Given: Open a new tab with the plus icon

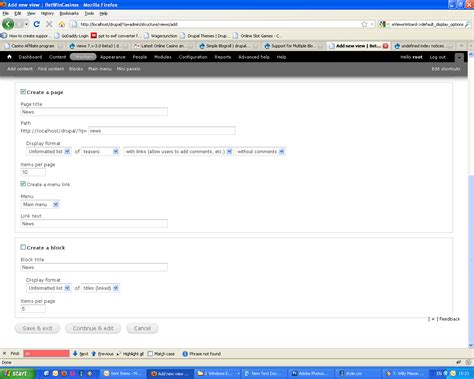Looking at the screenshot, I should click(462, 46).
